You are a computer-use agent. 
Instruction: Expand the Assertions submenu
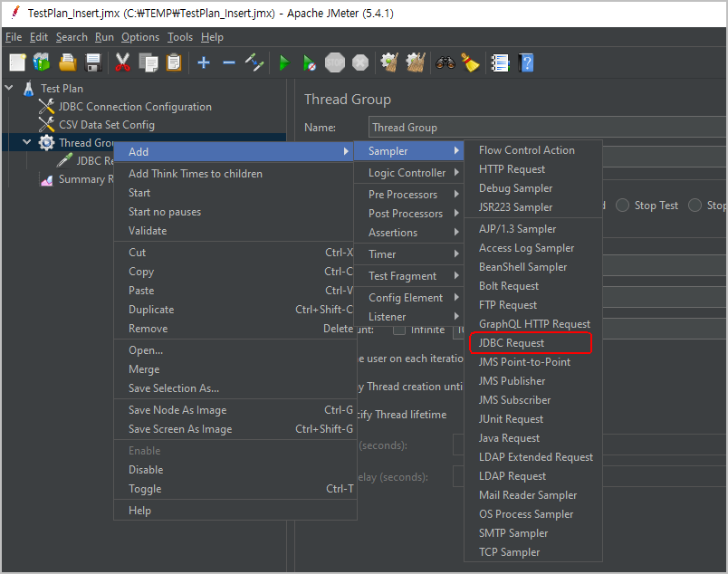[x=408, y=233]
